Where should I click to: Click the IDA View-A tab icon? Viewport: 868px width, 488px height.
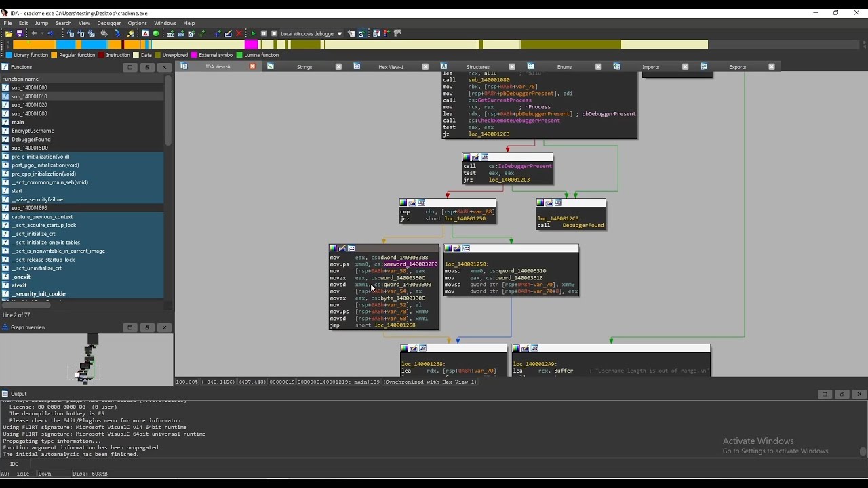(184, 66)
